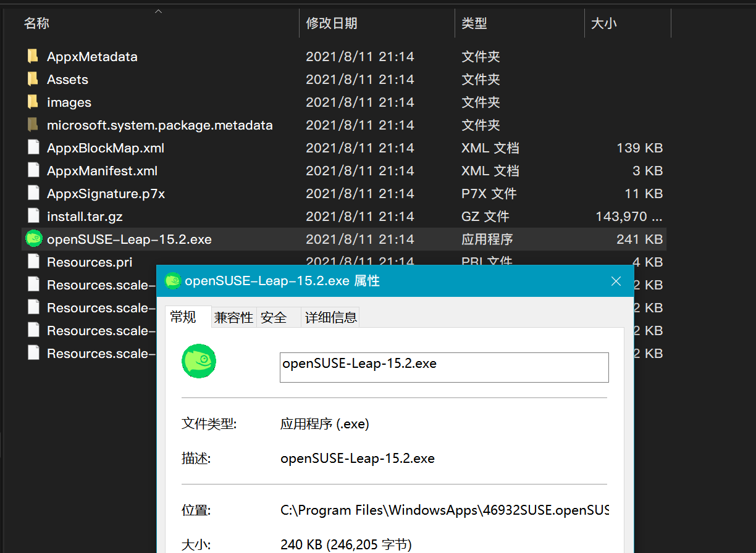This screenshot has height=553, width=756.
Task: Select openSUSE-Leap-15.2.exe in the file list
Action: [129, 239]
